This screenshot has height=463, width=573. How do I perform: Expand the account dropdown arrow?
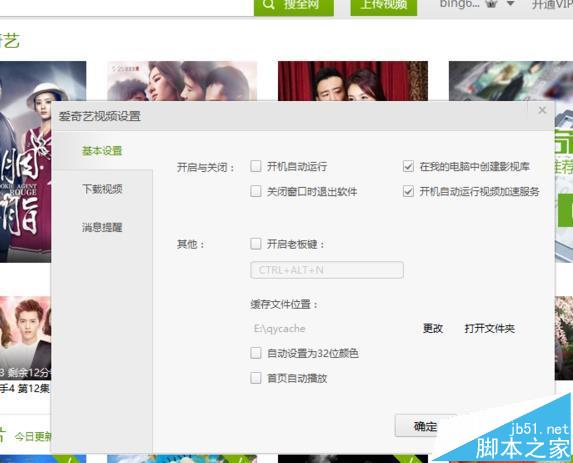point(511,4)
